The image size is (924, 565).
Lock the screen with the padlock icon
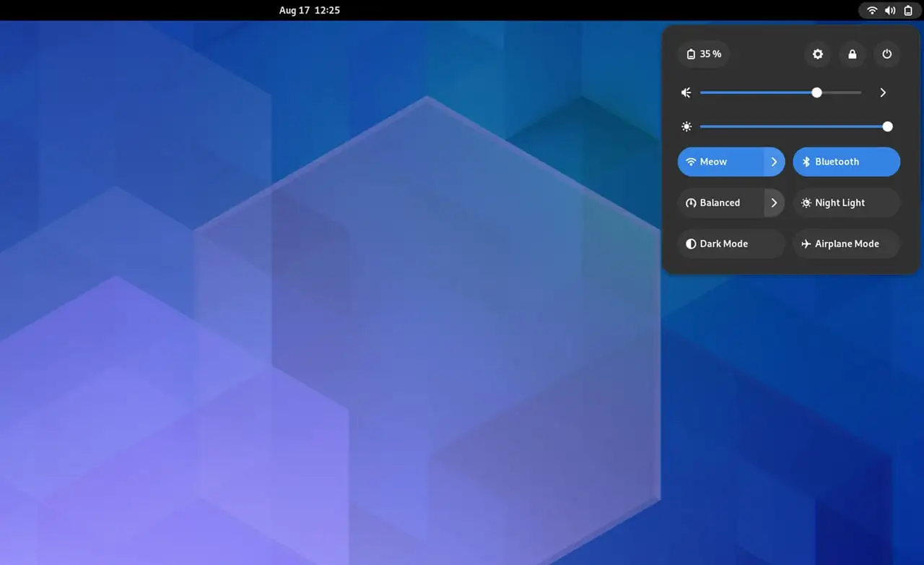pyautogui.click(x=853, y=54)
